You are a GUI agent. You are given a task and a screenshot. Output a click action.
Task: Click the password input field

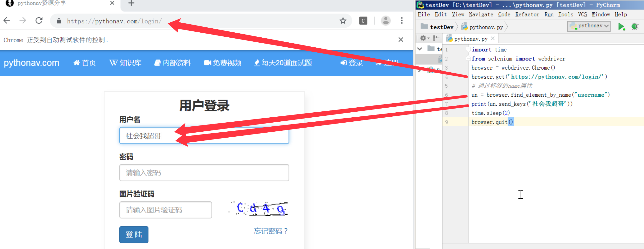[x=204, y=173]
